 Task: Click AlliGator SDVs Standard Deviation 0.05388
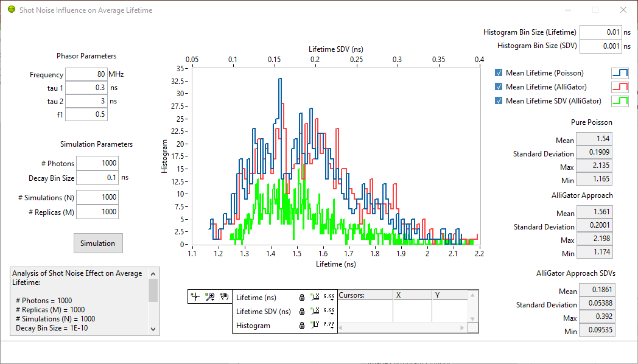tap(597, 303)
